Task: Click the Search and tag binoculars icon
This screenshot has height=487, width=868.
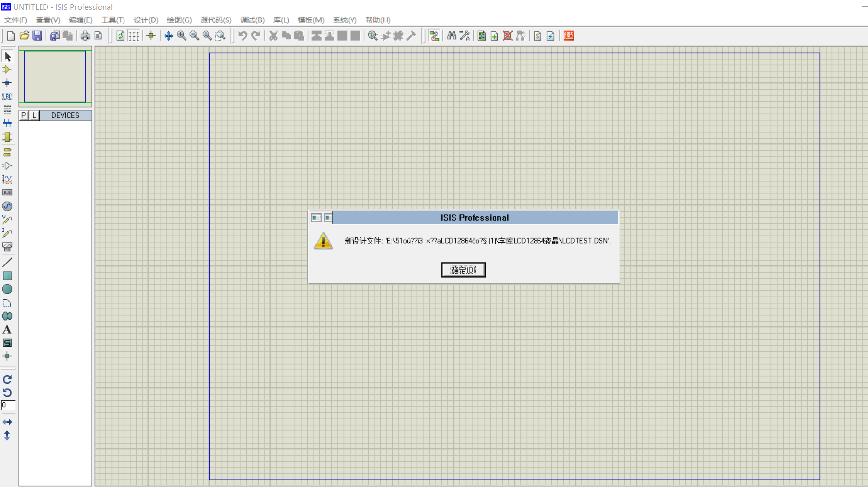Action: point(452,36)
